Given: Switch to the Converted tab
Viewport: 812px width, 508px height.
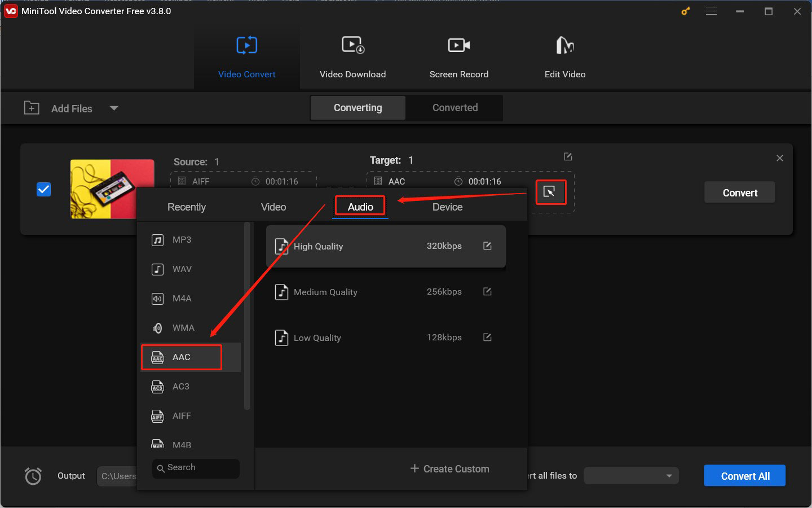Looking at the screenshot, I should 454,108.
